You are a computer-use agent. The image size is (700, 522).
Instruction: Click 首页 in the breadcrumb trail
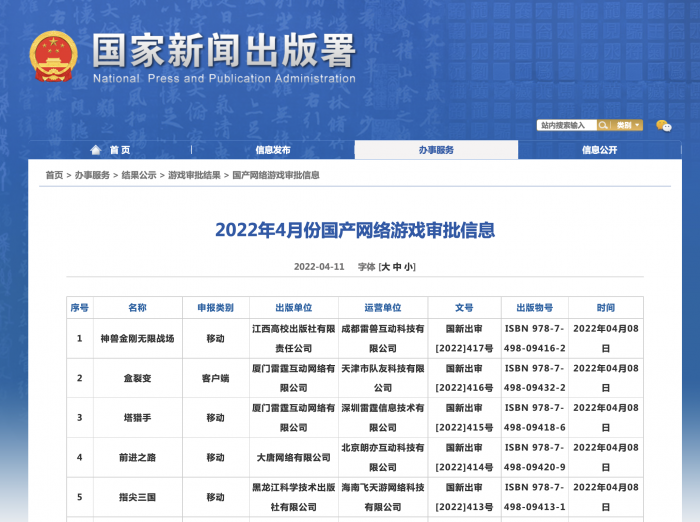tap(54, 175)
